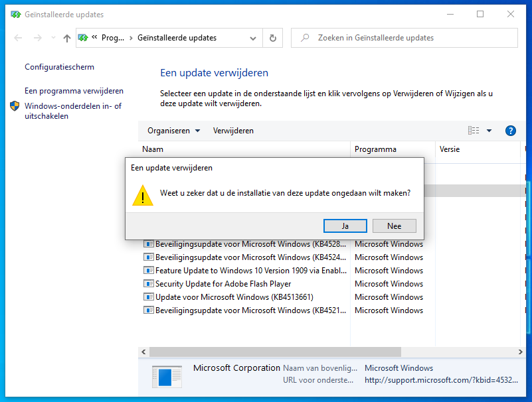
Task: Click the view options icon
Action: pyautogui.click(x=474, y=131)
